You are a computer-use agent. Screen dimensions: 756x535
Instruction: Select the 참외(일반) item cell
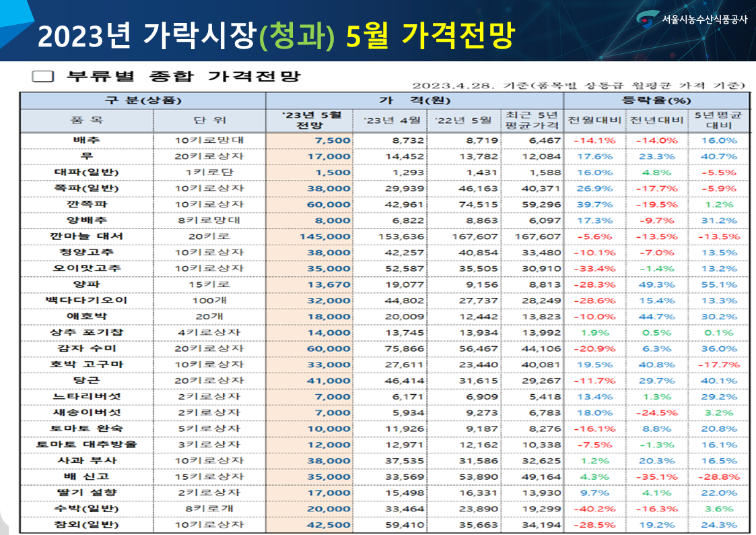87,525
